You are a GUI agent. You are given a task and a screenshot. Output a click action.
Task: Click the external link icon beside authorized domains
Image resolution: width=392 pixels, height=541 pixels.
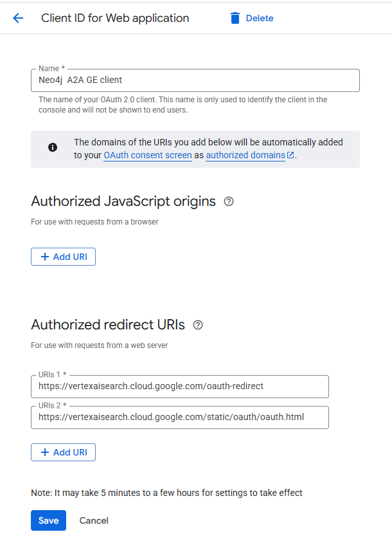click(x=290, y=155)
